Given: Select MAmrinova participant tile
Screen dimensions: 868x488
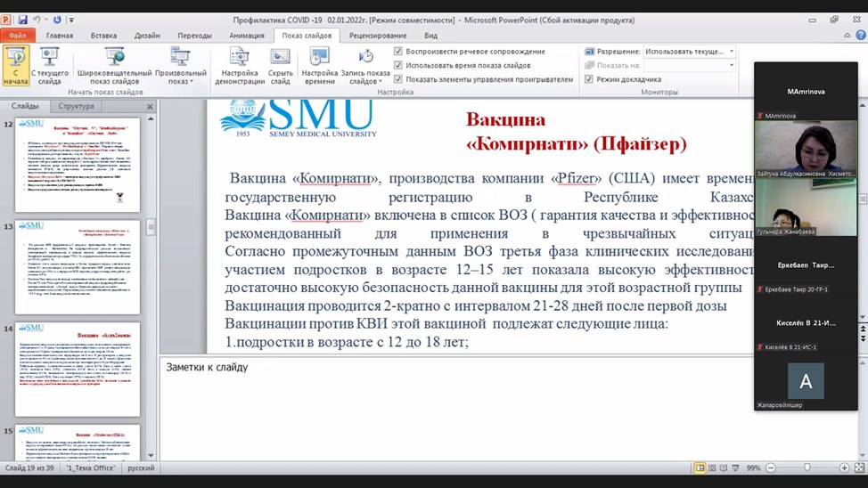Looking at the screenshot, I should pos(806,92).
